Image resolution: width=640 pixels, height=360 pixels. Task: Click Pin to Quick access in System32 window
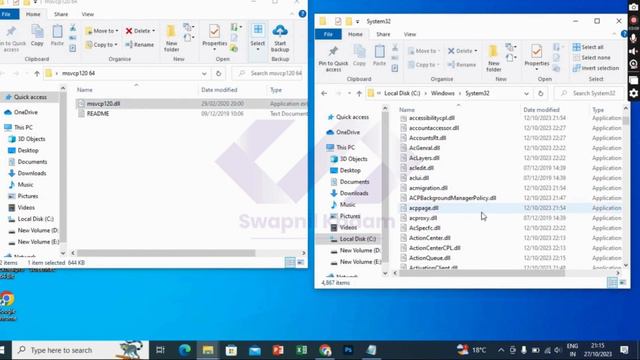[x=333, y=59]
